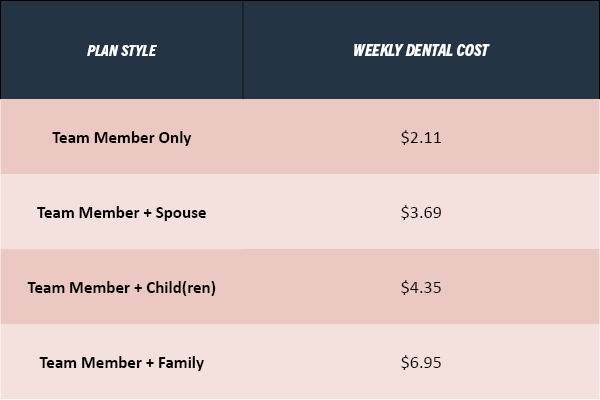
Task: Choose the Team Member + Spouse plan label
Action: pyautogui.click(x=122, y=213)
